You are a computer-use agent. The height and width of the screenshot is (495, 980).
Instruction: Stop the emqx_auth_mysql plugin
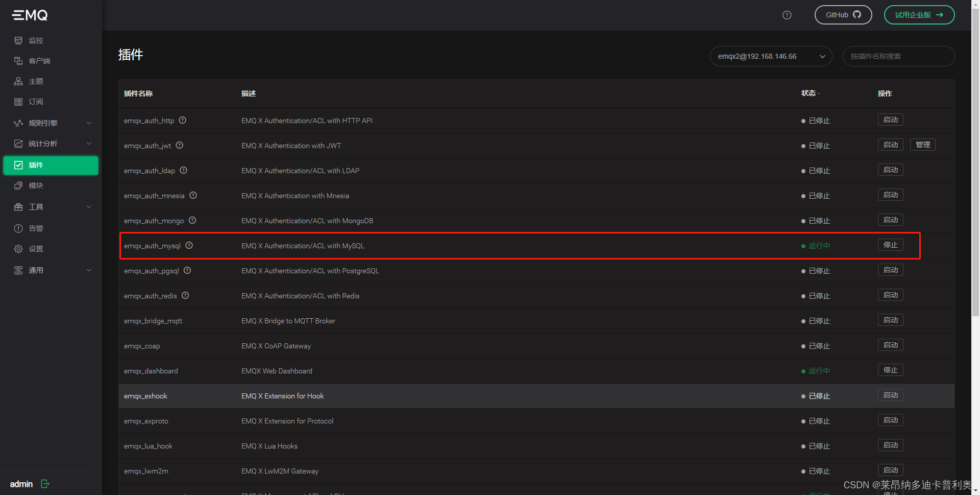(x=890, y=245)
